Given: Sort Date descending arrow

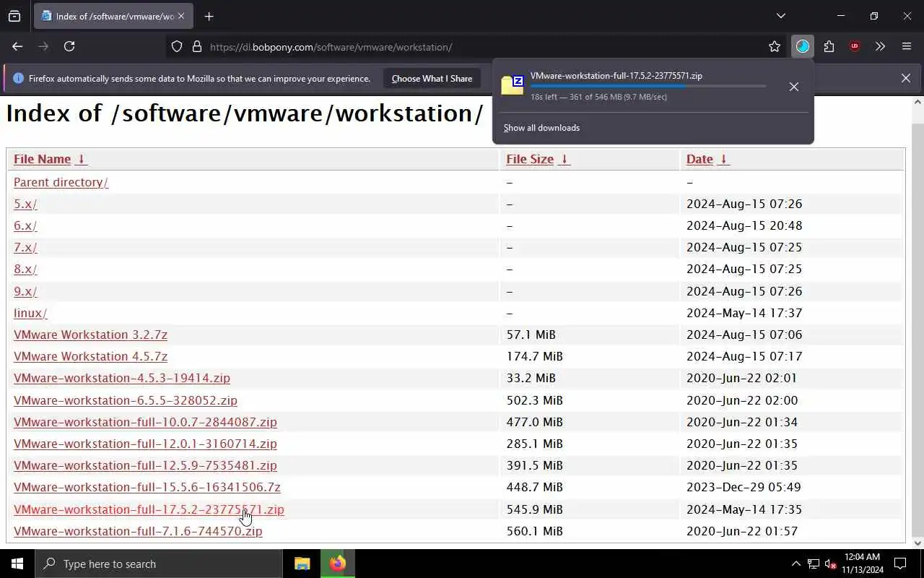Looking at the screenshot, I should (723, 159).
